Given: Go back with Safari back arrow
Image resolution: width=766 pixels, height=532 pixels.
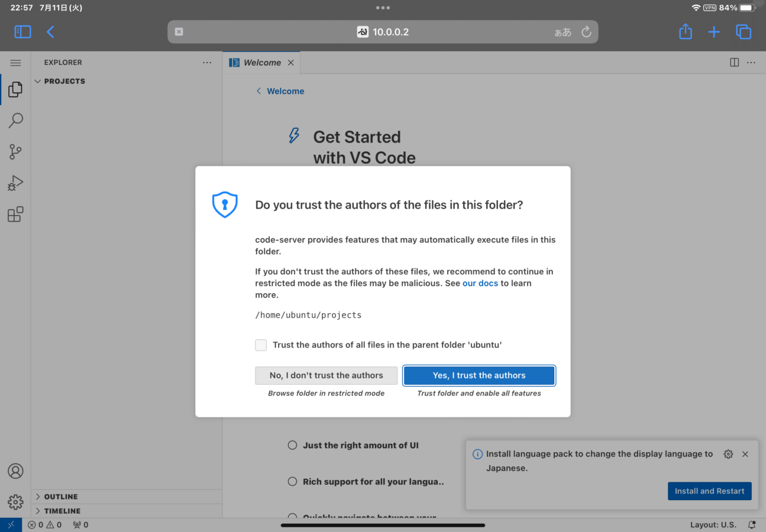Looking at the screenshot, I should [x=50, y=32].
